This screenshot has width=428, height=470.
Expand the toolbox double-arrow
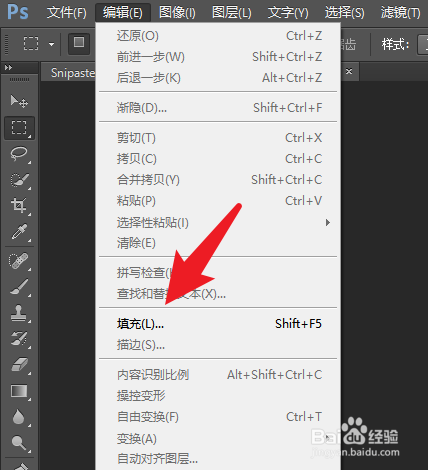click(8, 68)
